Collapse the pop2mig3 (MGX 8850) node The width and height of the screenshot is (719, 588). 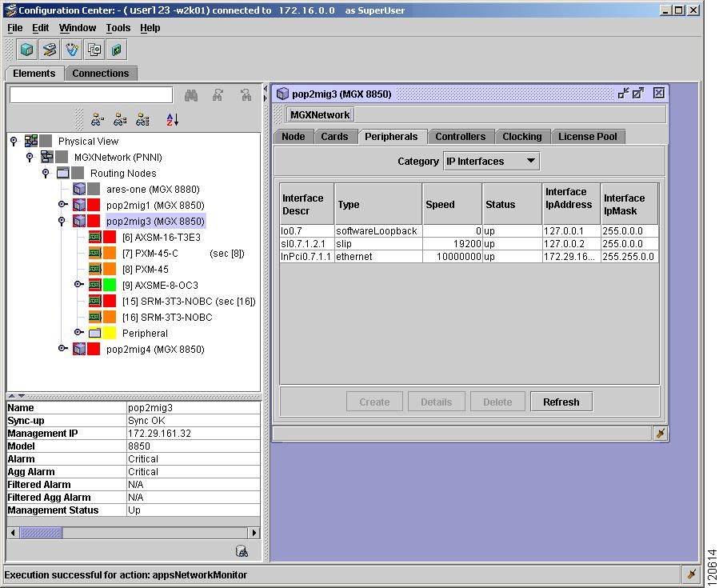point(62,221)
